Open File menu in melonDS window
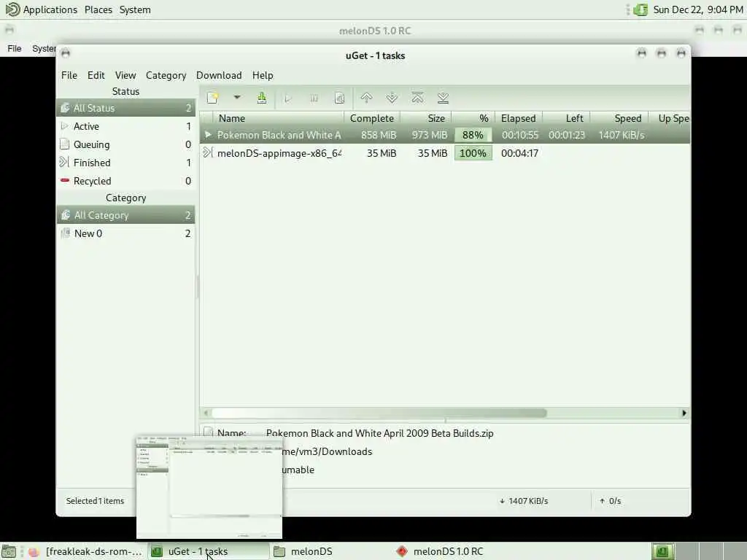Viewport: 747px width, 560px height. (15, 48)
